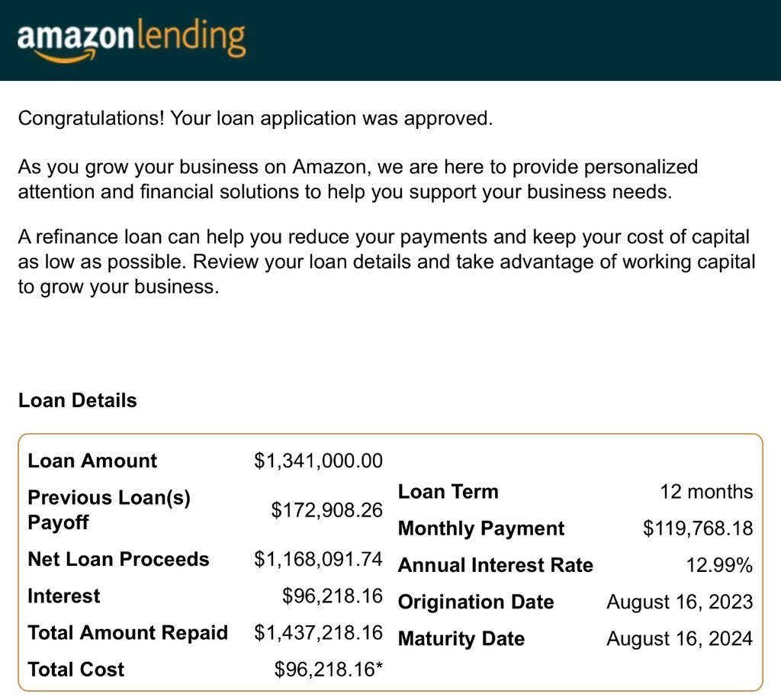Click the origination date August 16, 2023
Viewport: 781px width, 700px height.
679,602
